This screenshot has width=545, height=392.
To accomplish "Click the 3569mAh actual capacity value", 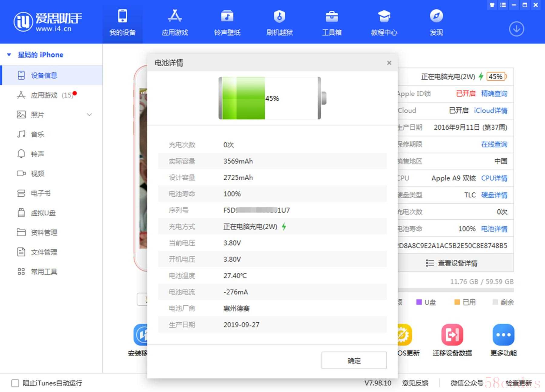I will click(238, 161).
